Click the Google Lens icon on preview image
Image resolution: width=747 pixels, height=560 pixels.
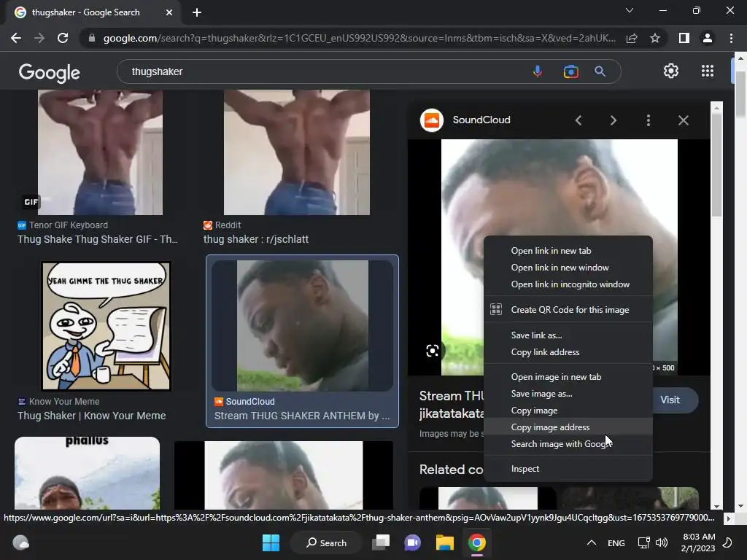click(x=432, y=351)
